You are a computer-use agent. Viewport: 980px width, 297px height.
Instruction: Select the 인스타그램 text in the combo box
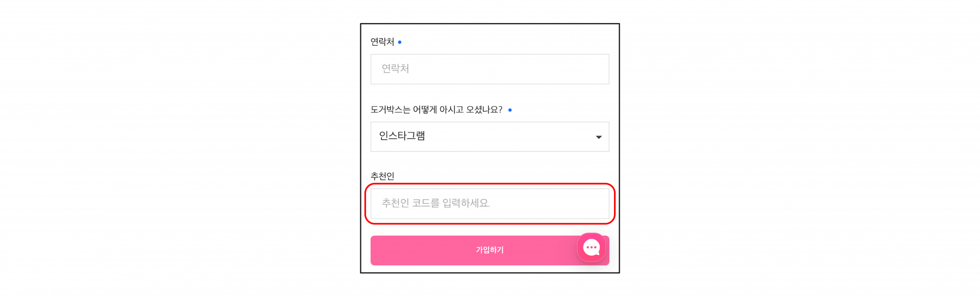(402, 136)
